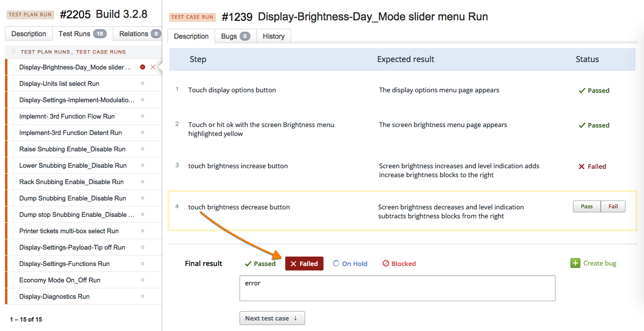This screenshot has width=644, height=331.
Task: Edit the error text in the result field
Action: pyautogui.click(x=398, y=288)
